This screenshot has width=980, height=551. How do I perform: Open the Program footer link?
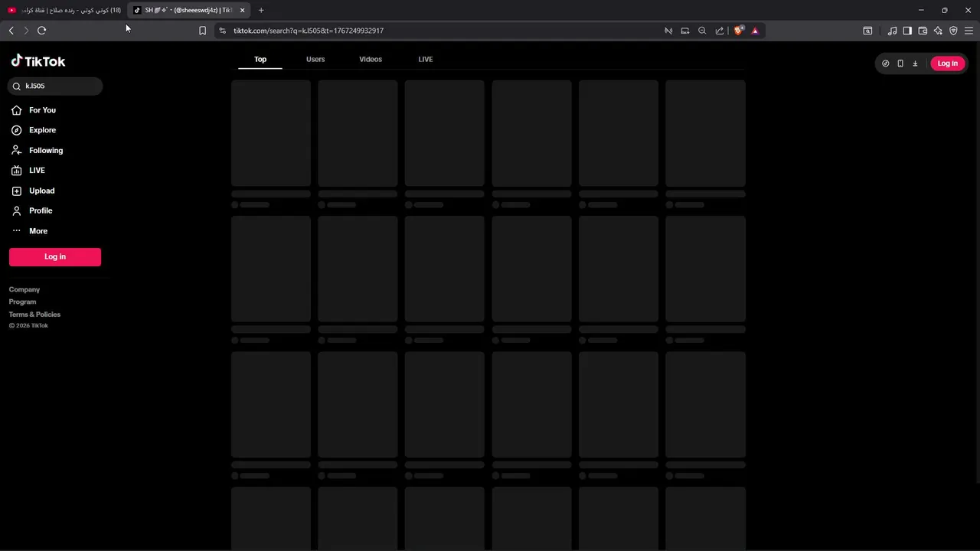coord(22,302)
